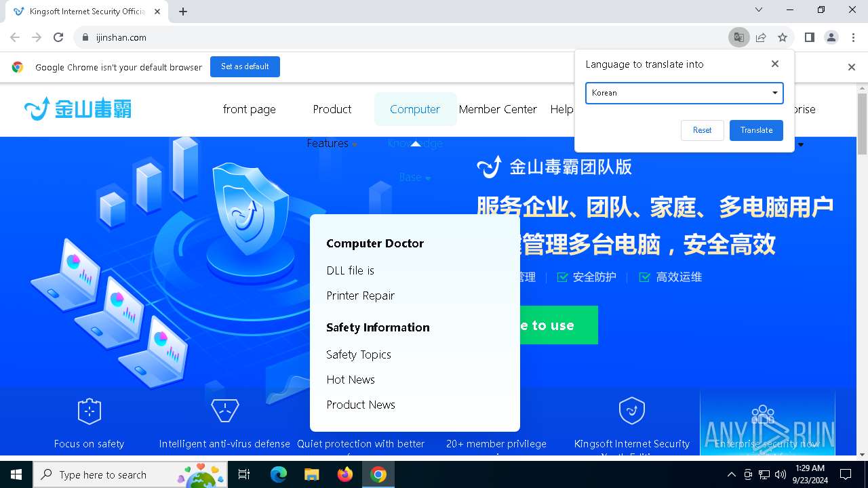Open the Safety Topics link
The width and height of the screenshot is (868, 488).
[x=358, y=354]
